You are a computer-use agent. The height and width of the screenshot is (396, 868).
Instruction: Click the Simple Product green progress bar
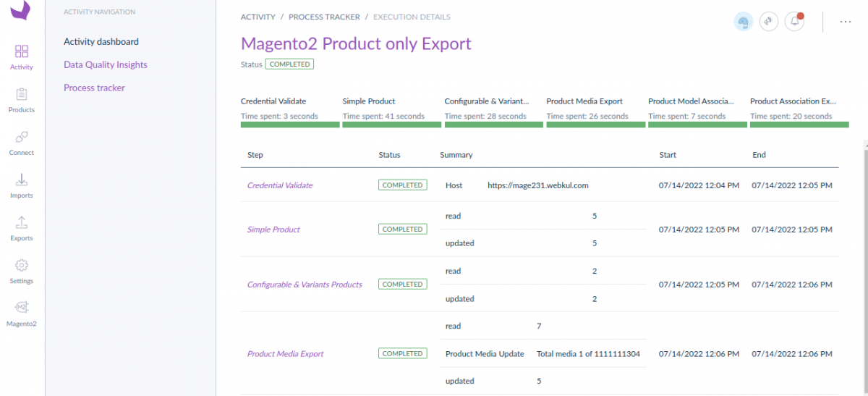pyautogui.click(x=391, y=125)
